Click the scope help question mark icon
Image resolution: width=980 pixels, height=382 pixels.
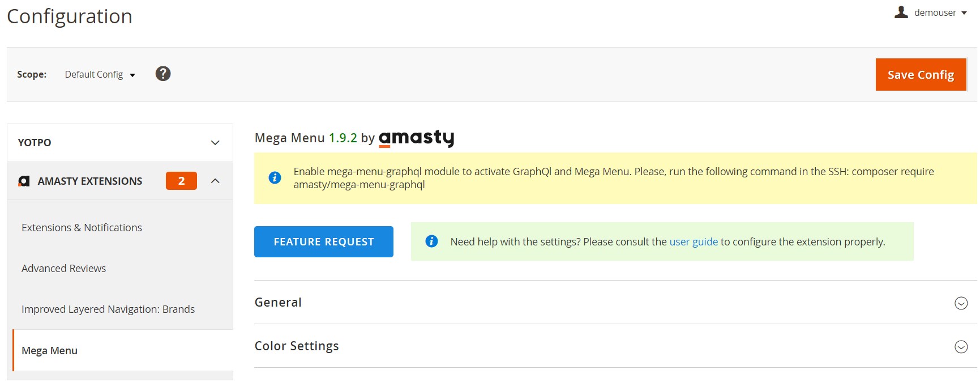coord(163,74)
